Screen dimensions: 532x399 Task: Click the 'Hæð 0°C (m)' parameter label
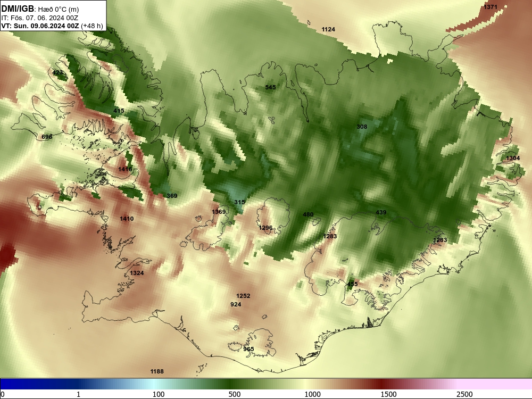tap(59, 10)
